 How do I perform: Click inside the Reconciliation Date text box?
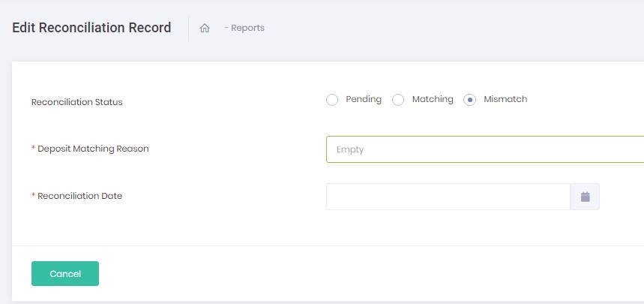(x=448, y=197)
